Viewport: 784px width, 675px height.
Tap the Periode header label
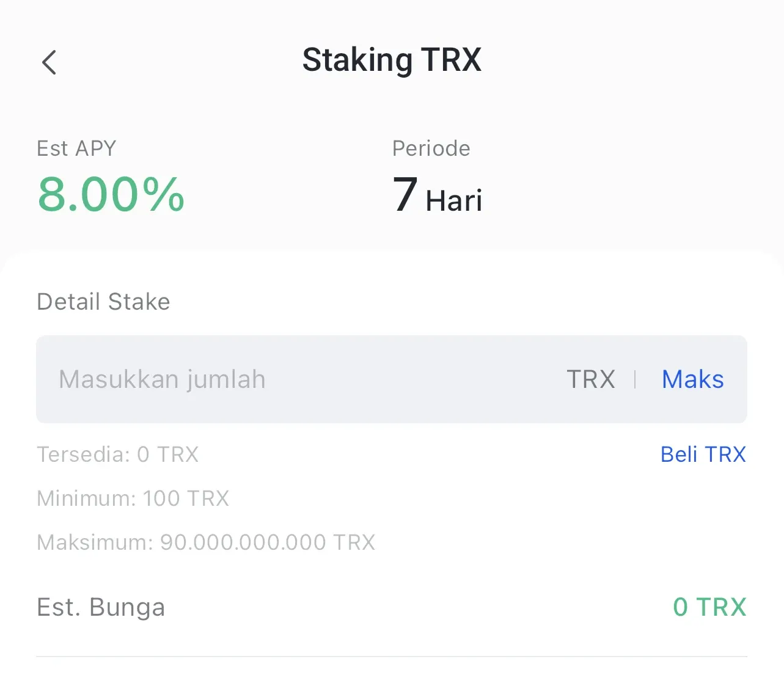[431, 148]
